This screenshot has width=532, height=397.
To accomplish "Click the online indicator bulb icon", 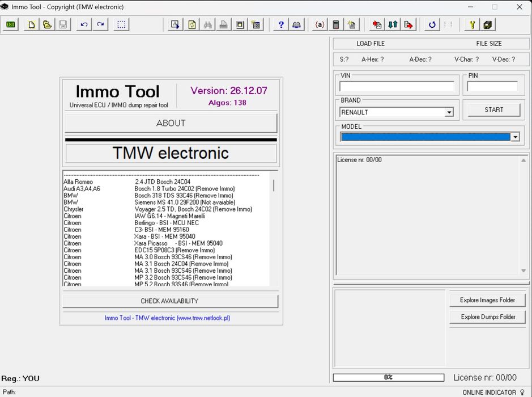I will point(522,392).
